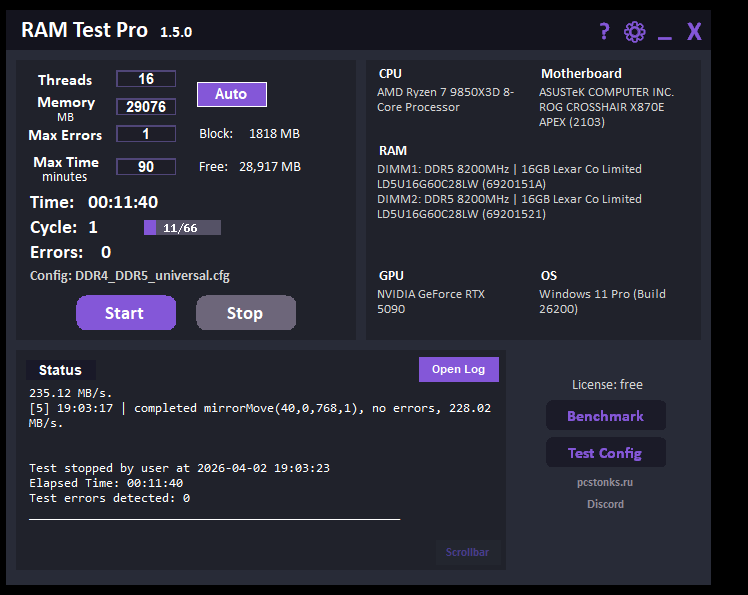Viewport: 748px width, 595px height.
Task: Click the 'Test stopped by user' log line
Action: pos(179,468)
